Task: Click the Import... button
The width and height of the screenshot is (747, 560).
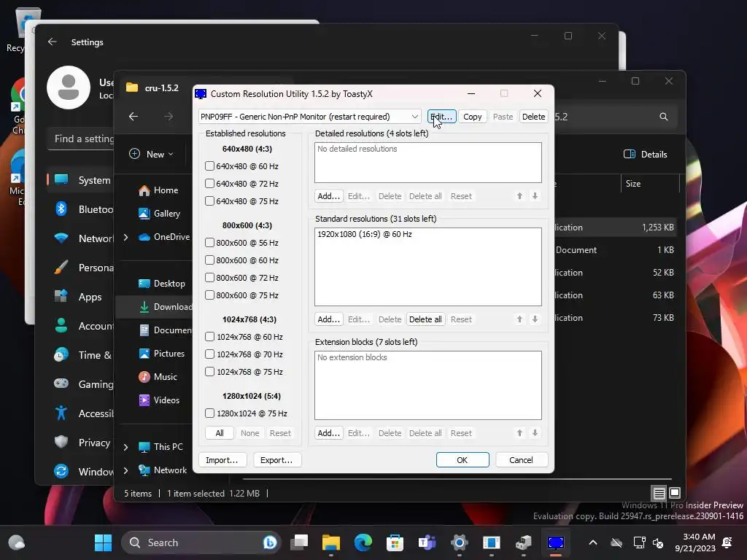Action: tap(222, 460)
